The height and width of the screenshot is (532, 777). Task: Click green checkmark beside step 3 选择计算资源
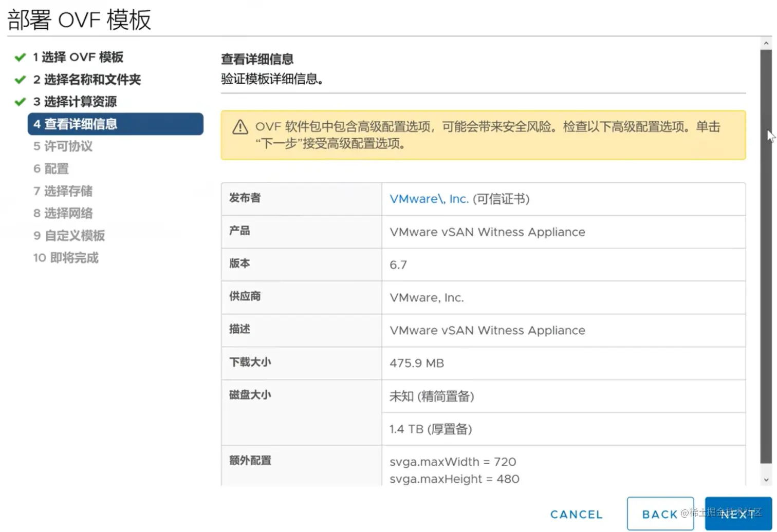[20, 102]
